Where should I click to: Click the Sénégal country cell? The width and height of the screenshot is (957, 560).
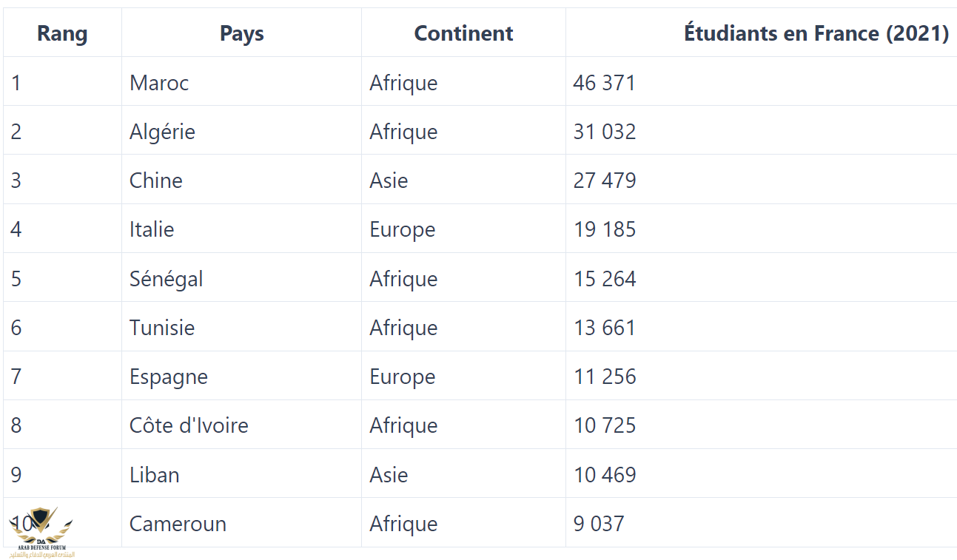tap(241, 278)
